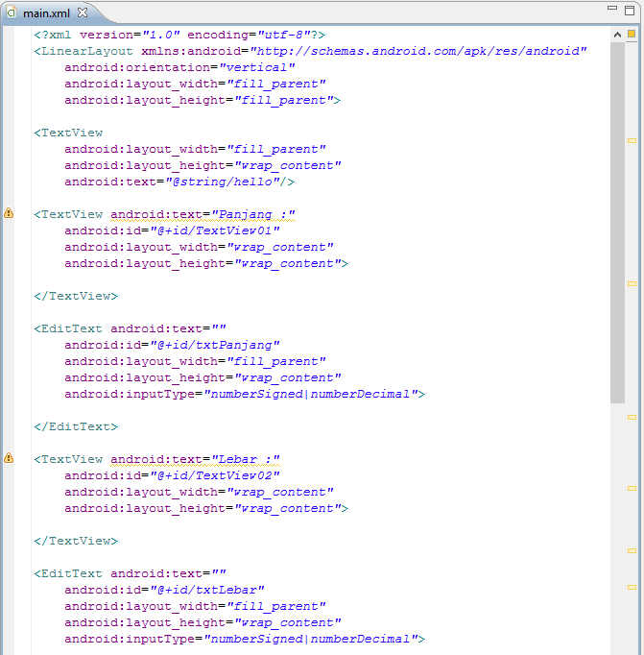The height and width of the screenshot is (655, 644).
Task: Click the LinearLayout xmlns:android line
Action: (x=310, y=51)
